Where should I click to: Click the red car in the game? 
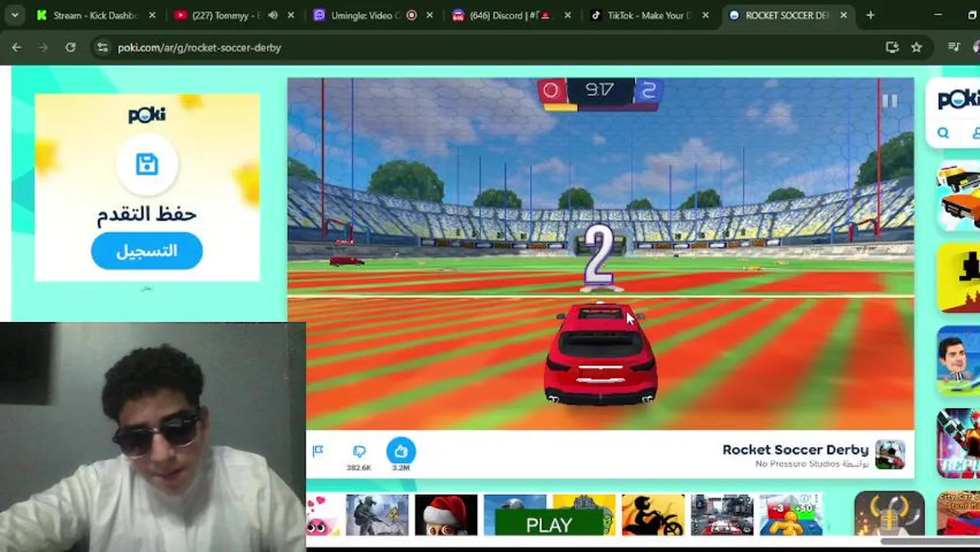pos(600,353)
